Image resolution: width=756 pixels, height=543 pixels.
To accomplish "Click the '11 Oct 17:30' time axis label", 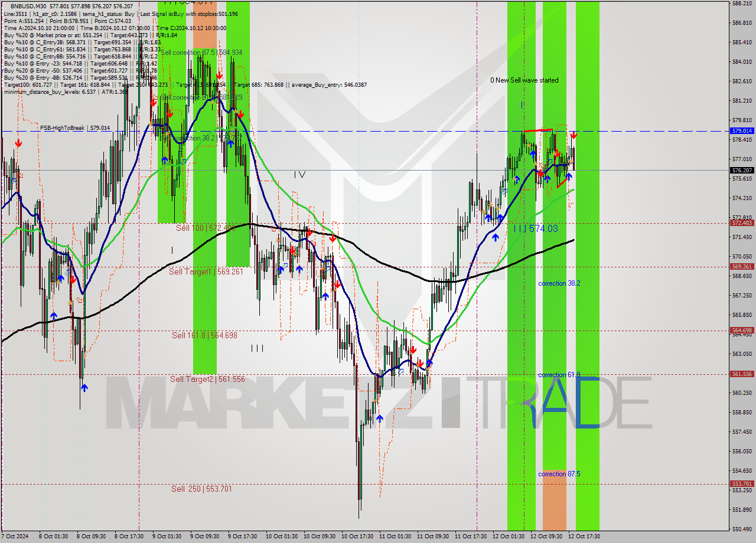I will click(471, 537).
